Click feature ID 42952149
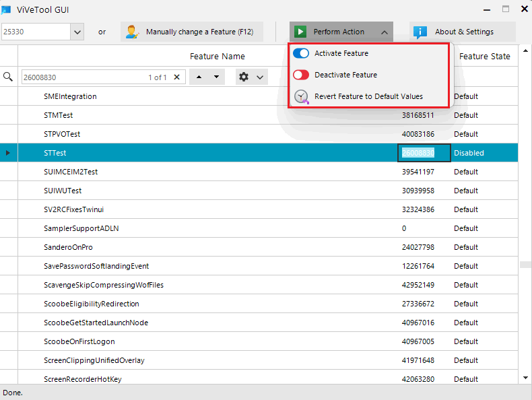Screen dimensions: 532x400 coord(418,285)
